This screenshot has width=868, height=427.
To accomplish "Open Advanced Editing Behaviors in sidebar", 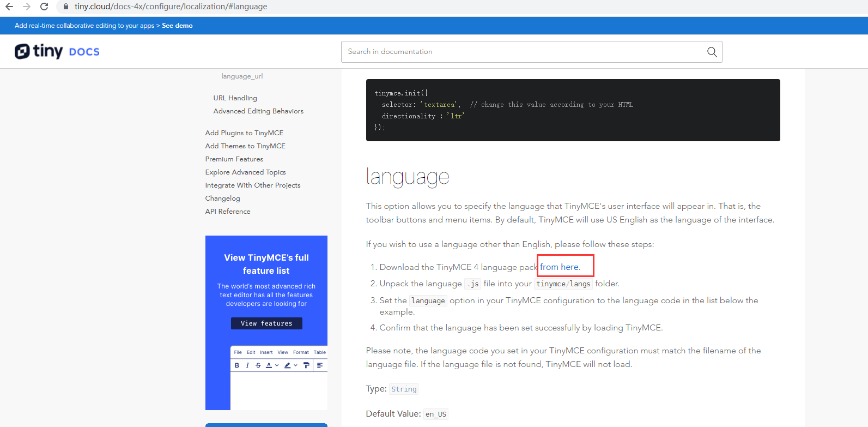I will [258, 111].
